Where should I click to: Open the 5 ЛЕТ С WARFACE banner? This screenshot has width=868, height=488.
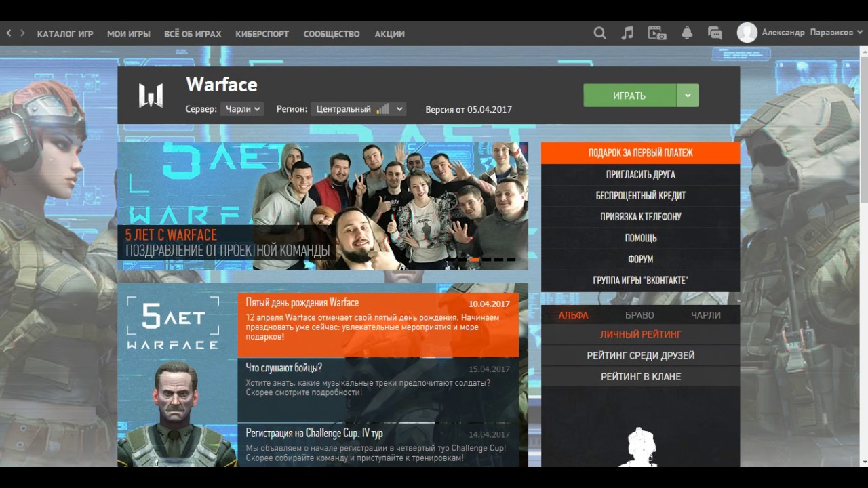point(323,206)
